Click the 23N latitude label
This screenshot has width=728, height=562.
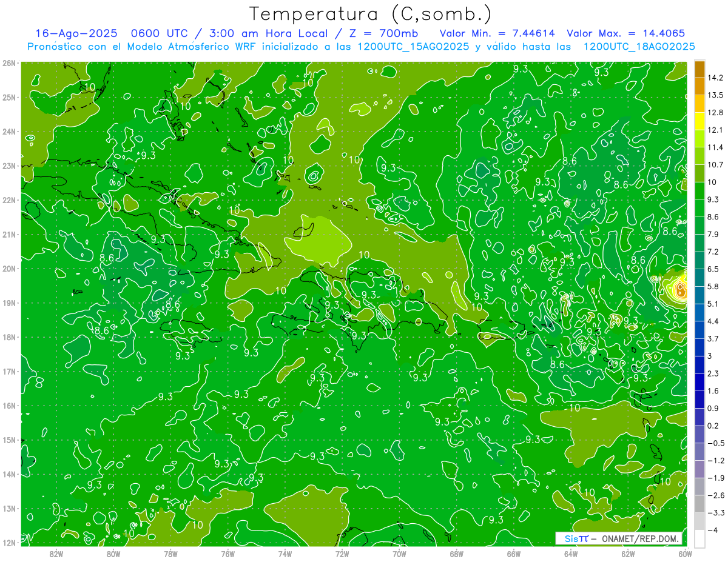click(9, 166)
